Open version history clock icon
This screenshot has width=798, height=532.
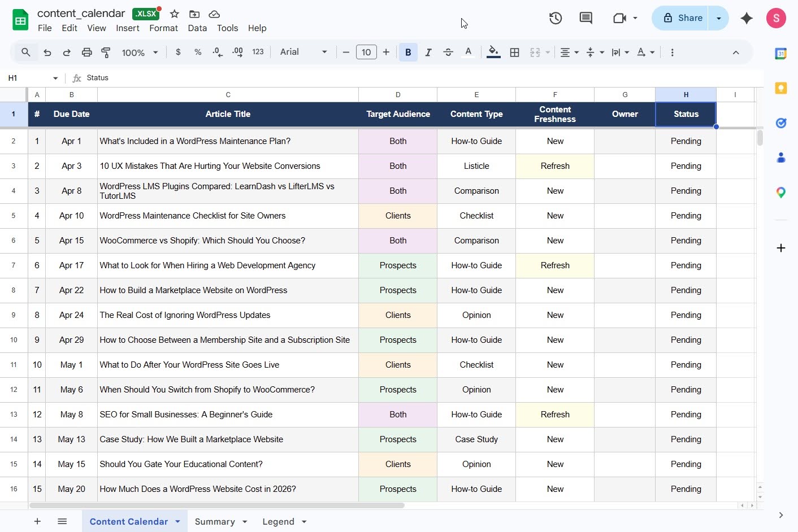coord(556,18)
